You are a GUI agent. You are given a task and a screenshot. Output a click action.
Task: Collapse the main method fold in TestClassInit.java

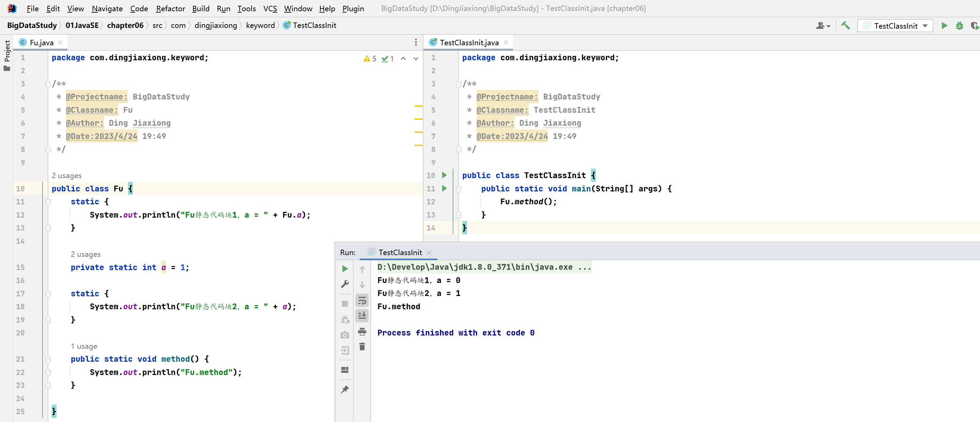pos(459,189)
